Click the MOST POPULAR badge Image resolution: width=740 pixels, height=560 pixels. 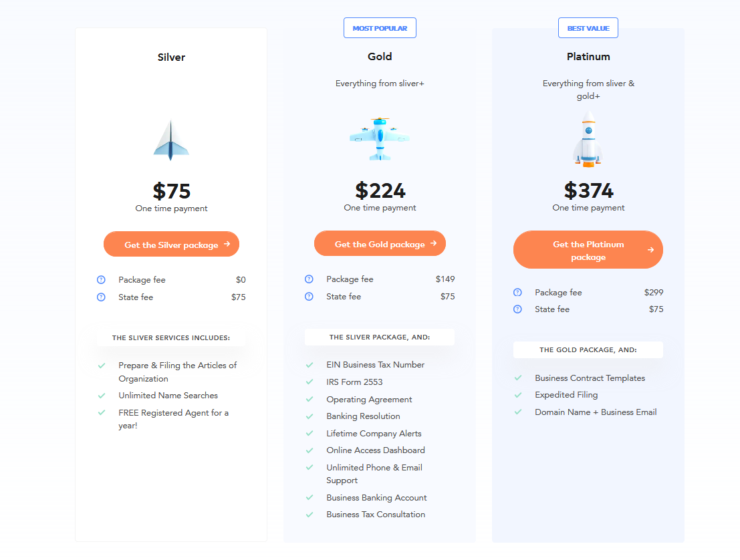tap(380, 28)
